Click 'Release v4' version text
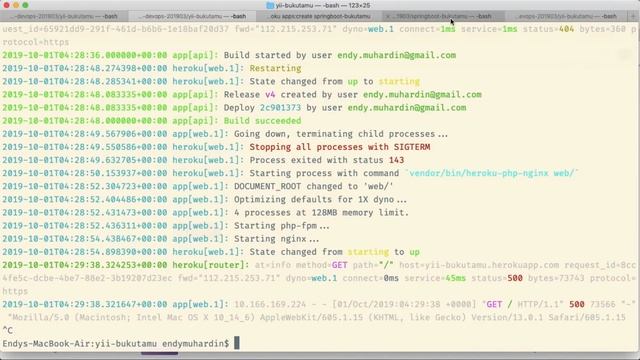Screen dimensions: 640x360 [x=249, y=94]
